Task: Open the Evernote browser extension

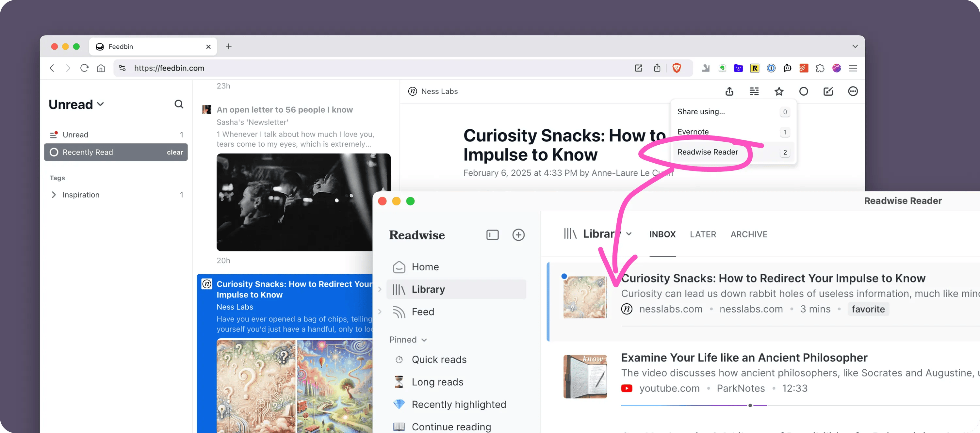Action: (x=722, y=68)
